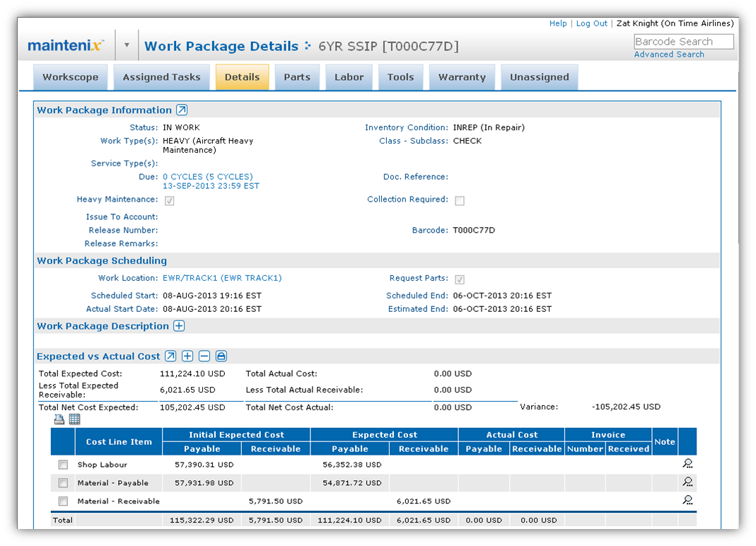Image resolution: width=756 pixels, height=546 pixels.
Task: Collapse cost rows with the minus icon
Action: point(204,356)
